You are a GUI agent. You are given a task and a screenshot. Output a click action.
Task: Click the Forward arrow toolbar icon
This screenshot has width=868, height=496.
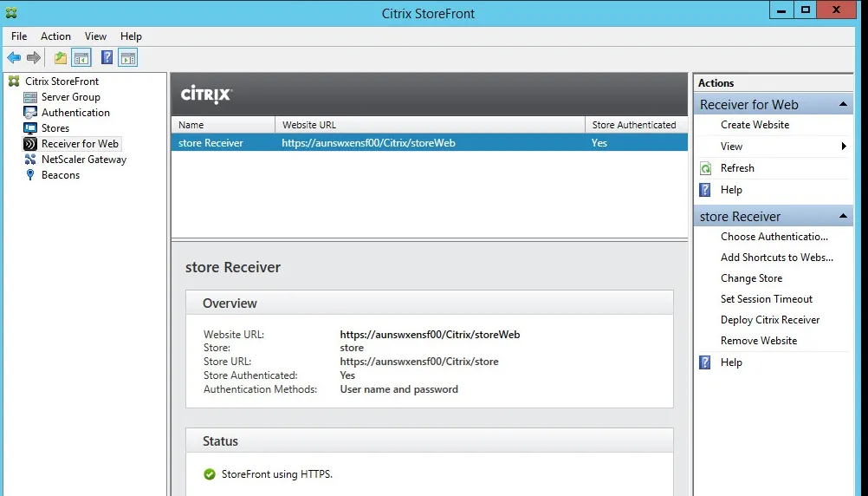pos(34,57)
